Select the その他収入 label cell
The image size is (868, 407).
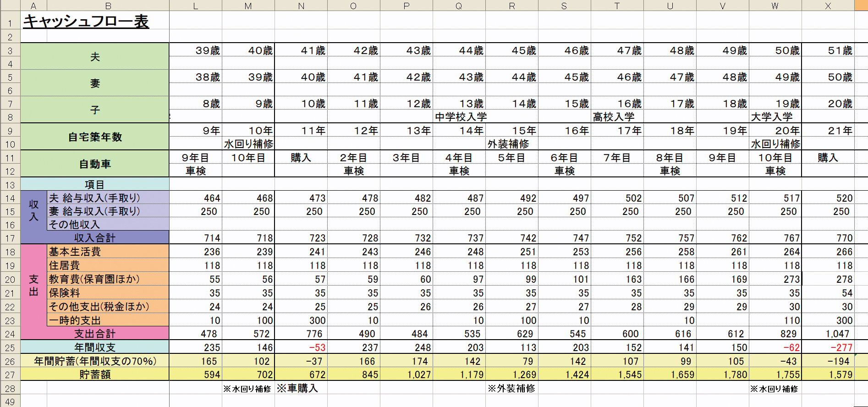[108, 225]
